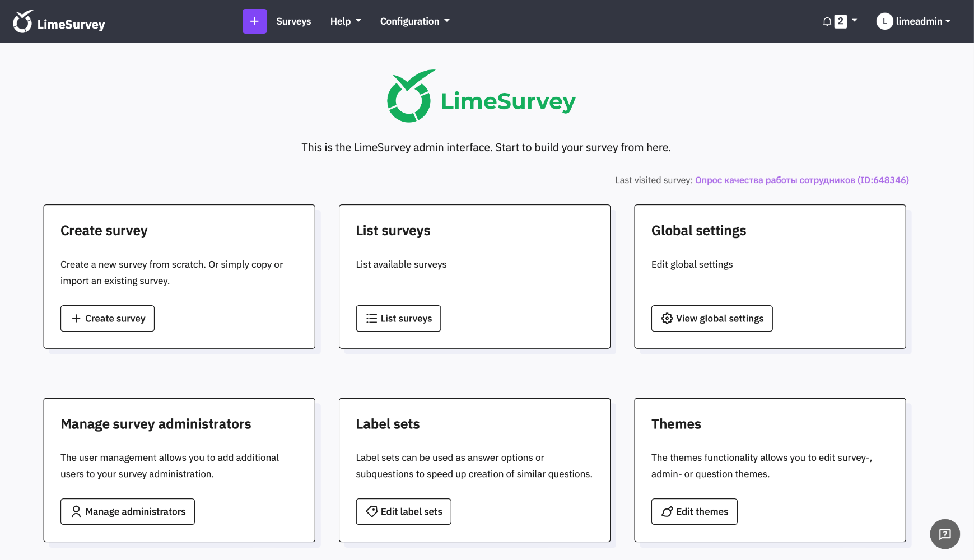Click the purple plus create button
The image size is (974, 560).
254,21
